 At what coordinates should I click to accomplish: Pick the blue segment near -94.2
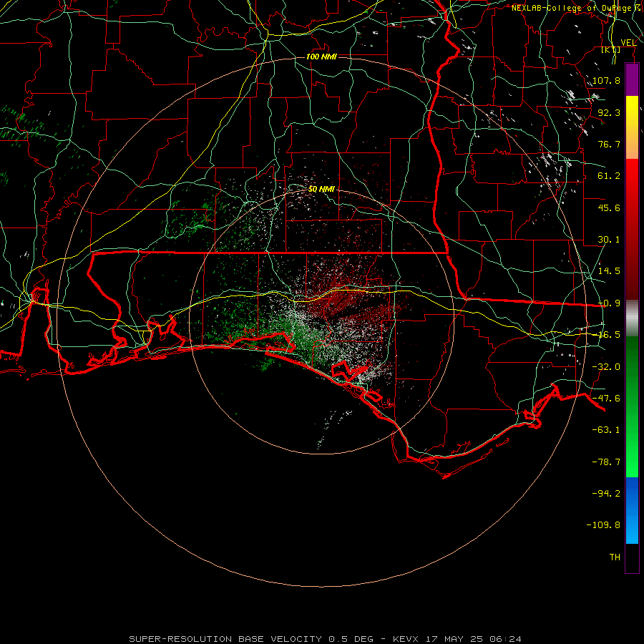(x=632, y=493)
